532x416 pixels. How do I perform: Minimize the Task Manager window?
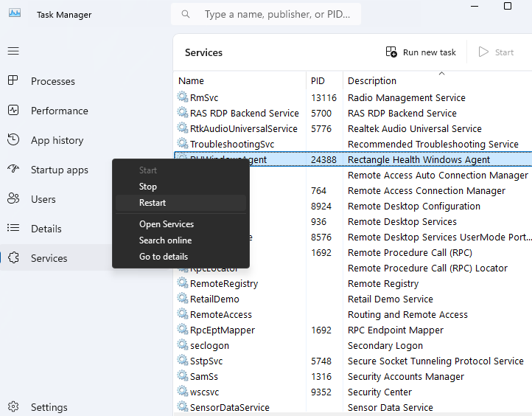(475, 6)
